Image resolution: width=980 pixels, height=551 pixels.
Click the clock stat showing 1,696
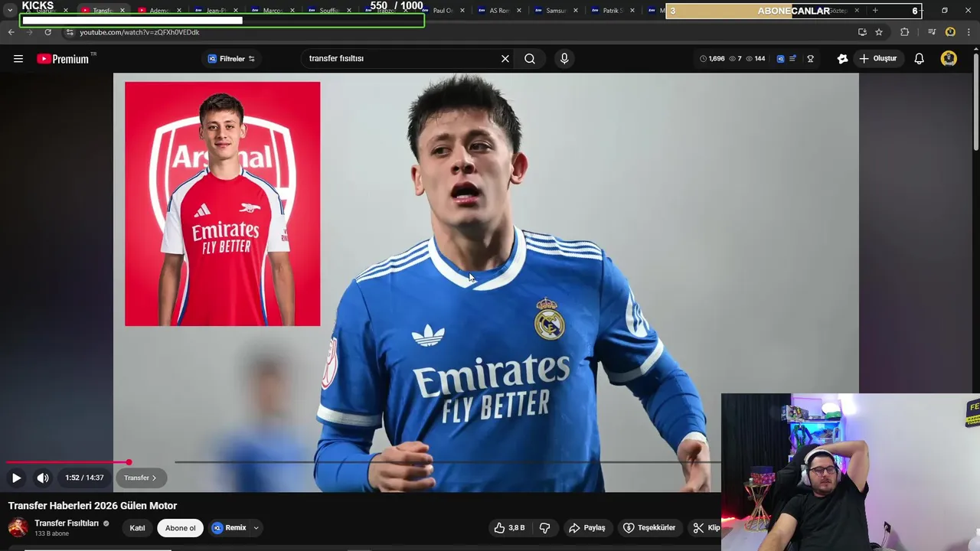712,59
